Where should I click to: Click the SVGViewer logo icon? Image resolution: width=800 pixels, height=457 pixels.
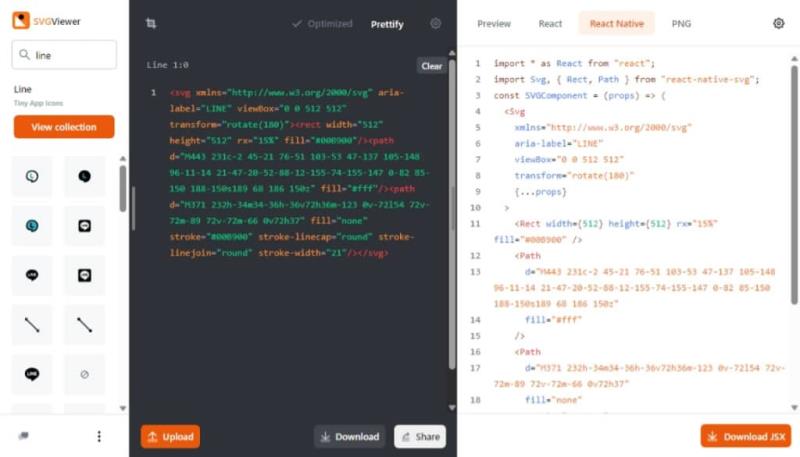21,21
